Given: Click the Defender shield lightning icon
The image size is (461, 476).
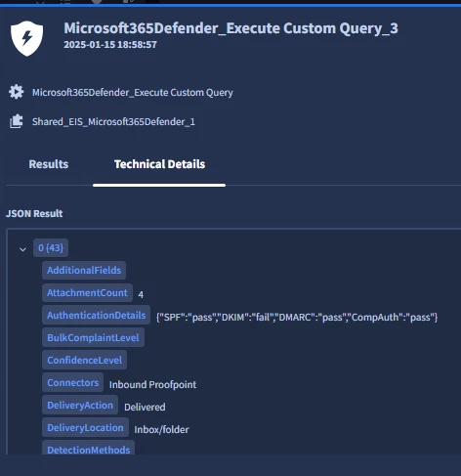Looking at the screenshot, I should pyautogui.click(x=26, y=38).
